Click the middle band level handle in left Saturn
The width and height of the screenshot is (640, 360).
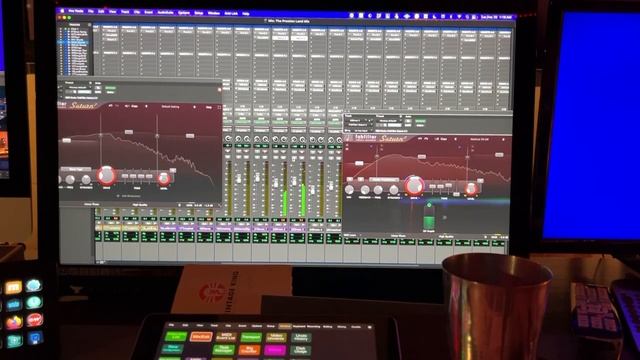point(129,132)
